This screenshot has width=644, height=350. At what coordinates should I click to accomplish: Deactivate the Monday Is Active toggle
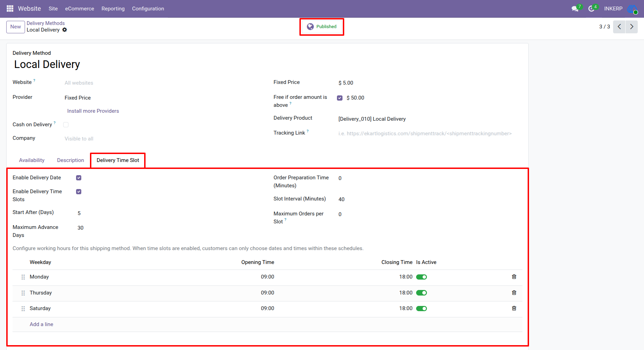[x=422, y=277]
